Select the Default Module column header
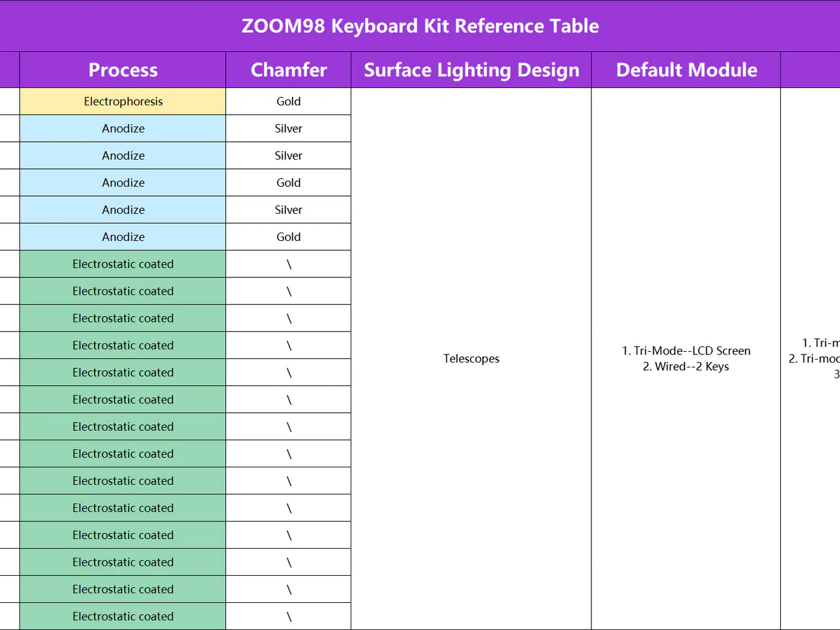This screenshot has width=840, height=630. (x=686, y=70)
